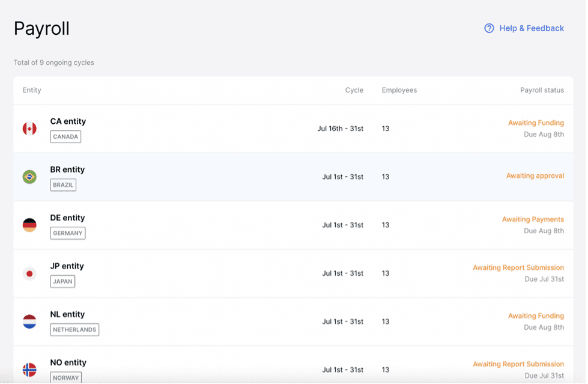Viewport: 588px width, 384px height.
Task: Click the Awaiting approval status for Brazil
Action: pyautogui.click(x=535, y=176)
